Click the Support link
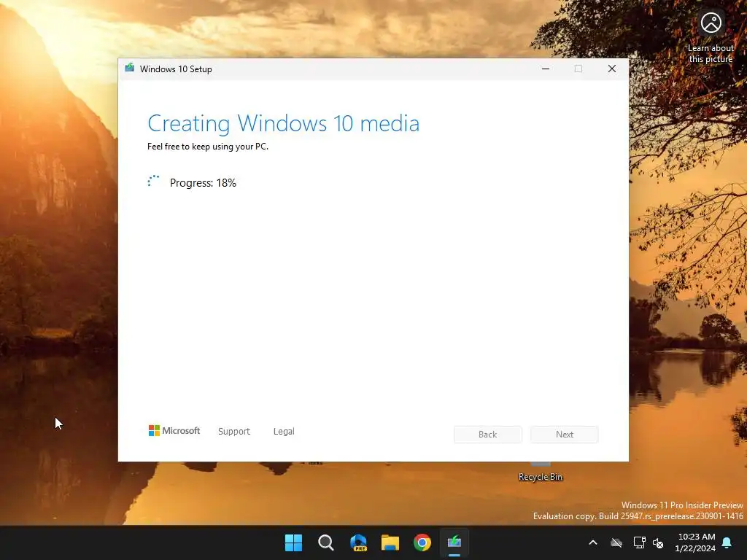The width and height of the screenshot is (747, 560). [x=234, y=432]
